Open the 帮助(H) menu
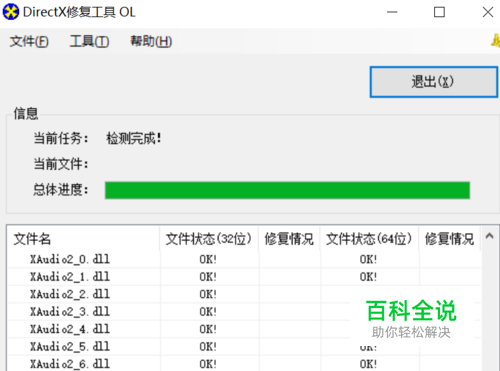This screenshot has height=371, width=500. click(151, 42)
